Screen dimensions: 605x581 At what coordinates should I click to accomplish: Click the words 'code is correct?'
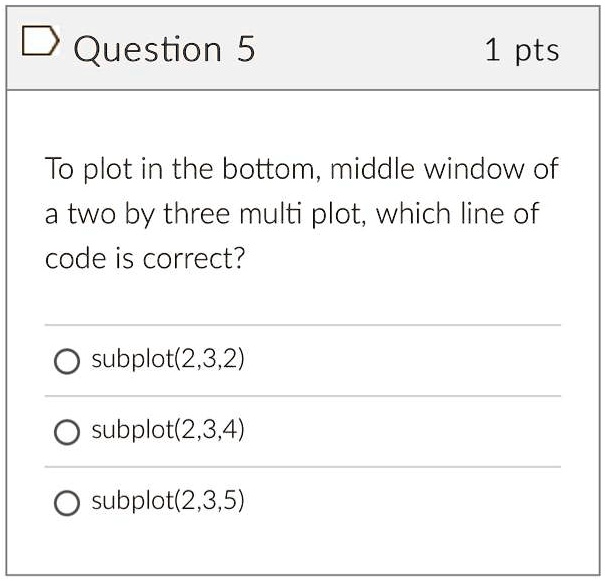[x=145, y=258]
